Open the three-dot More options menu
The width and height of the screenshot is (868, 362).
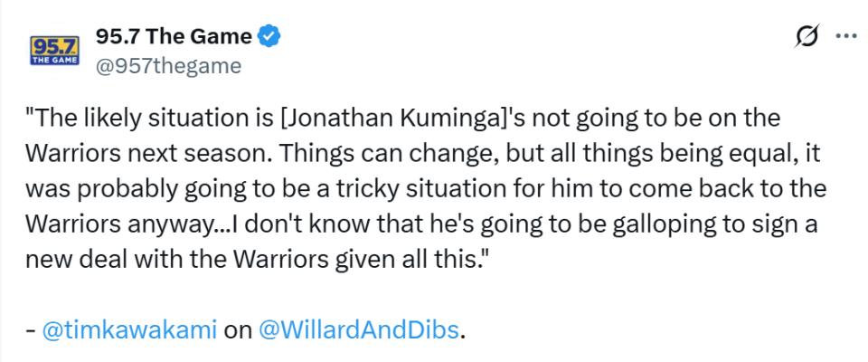tap(845, 38)
